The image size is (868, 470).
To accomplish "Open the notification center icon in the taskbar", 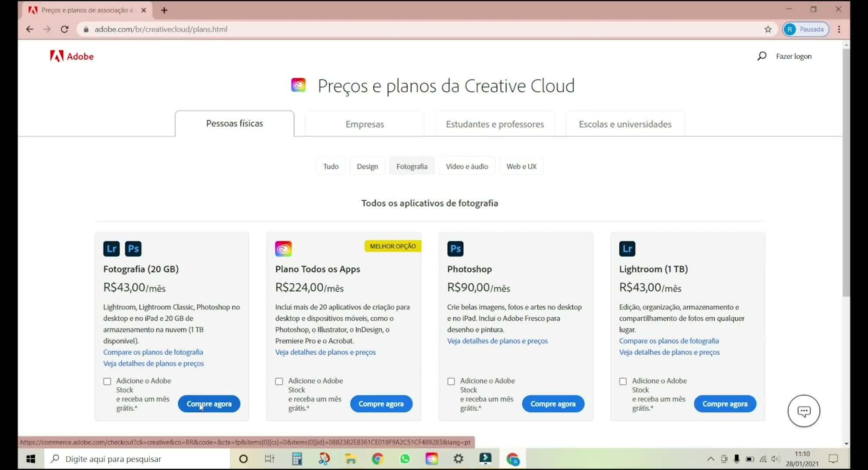I will pos(833,459).
